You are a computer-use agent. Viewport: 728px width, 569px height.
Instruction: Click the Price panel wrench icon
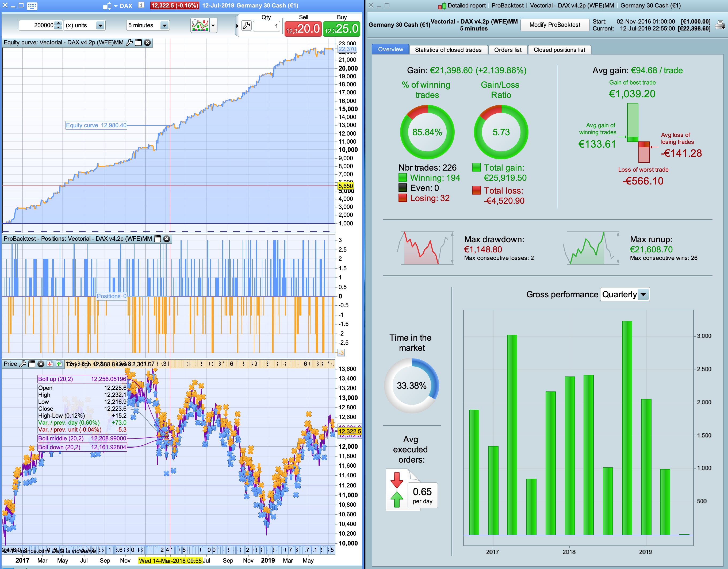click(23, 364)
